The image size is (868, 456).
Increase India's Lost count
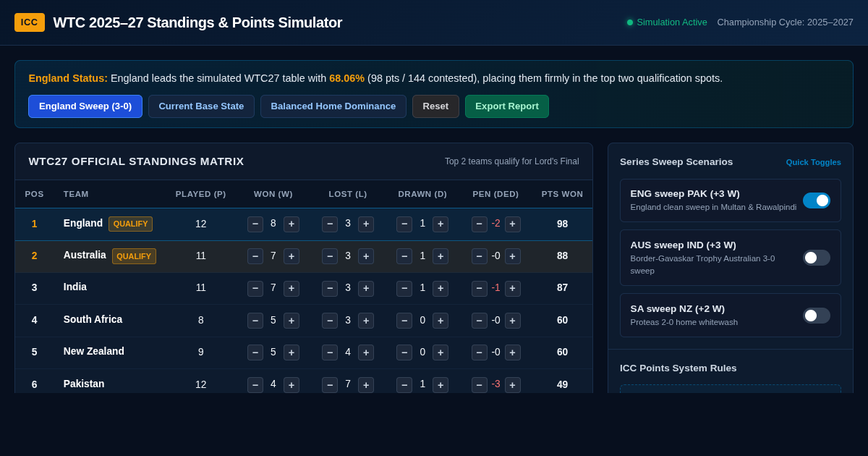tap(366, 289)
